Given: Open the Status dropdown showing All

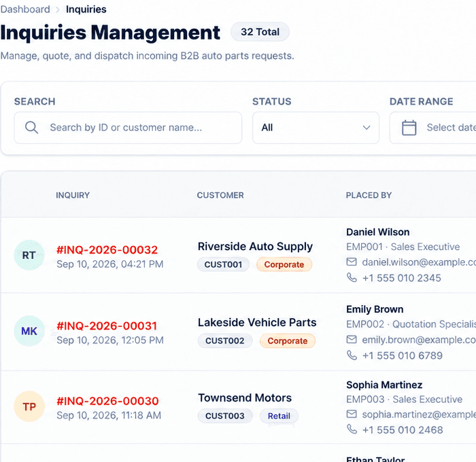Looking at the screenshot, I should (x=316, y=128).
